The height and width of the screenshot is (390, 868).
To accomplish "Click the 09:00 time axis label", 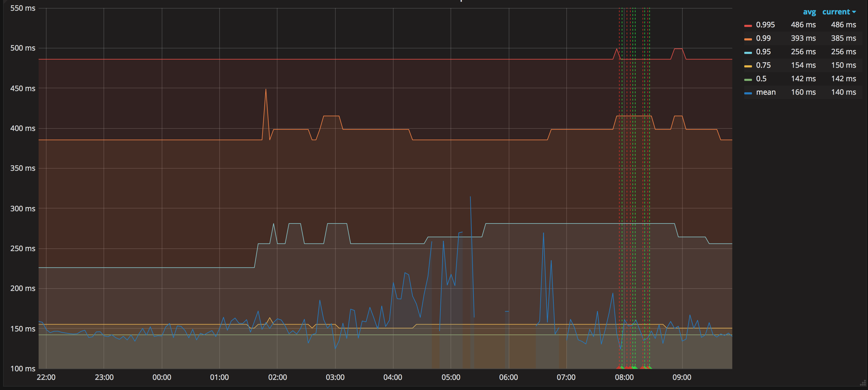I will (683, 377).
